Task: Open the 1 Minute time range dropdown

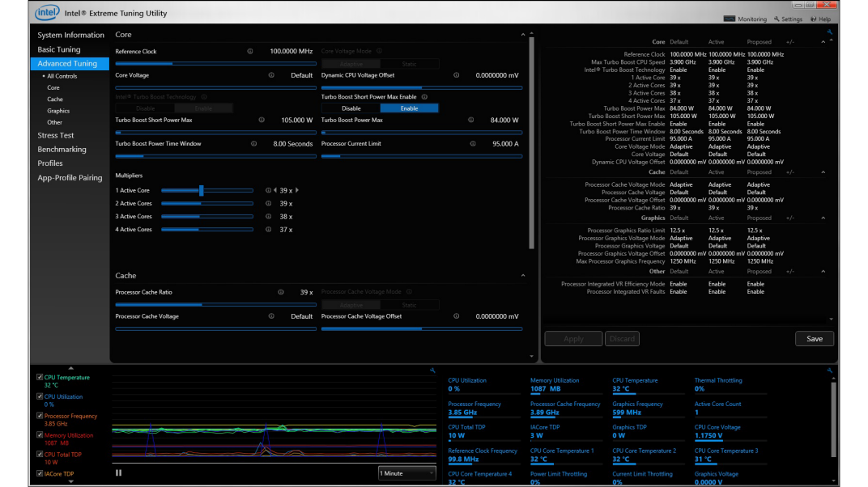Action: click(406, 473)
